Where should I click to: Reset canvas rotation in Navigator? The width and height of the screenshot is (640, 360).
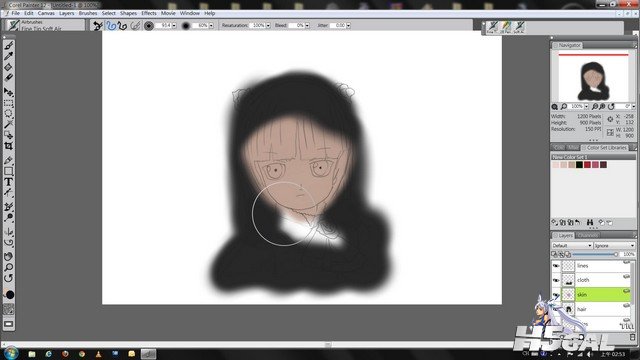click(611, 107)
